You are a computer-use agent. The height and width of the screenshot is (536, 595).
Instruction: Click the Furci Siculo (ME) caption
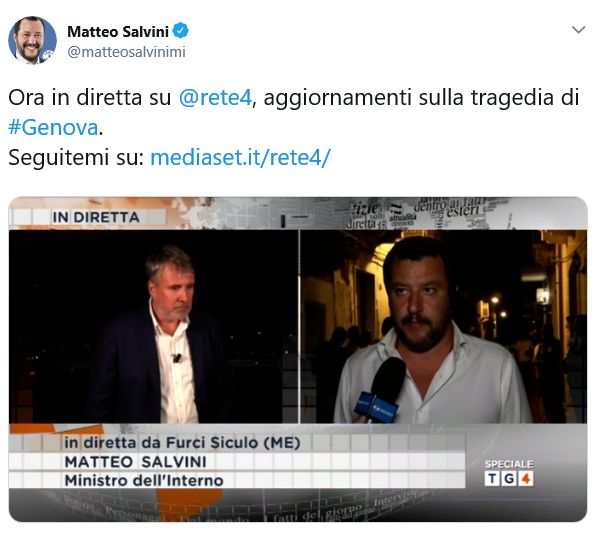click(182, 443)
